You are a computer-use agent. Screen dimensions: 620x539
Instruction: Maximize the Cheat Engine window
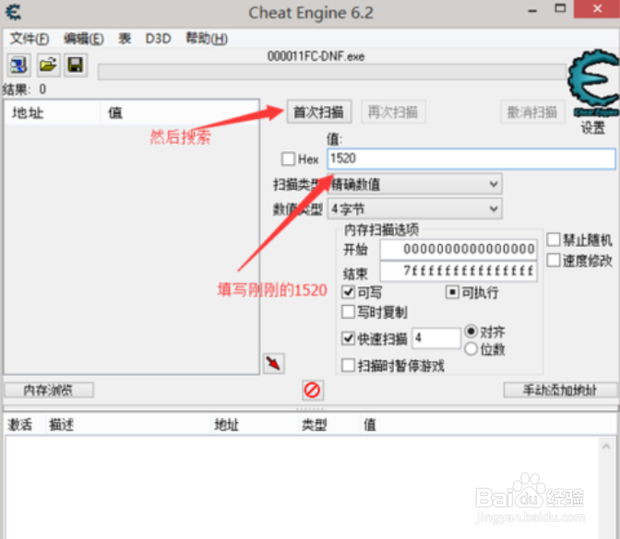pyautogui.click(x=560, y=9)
